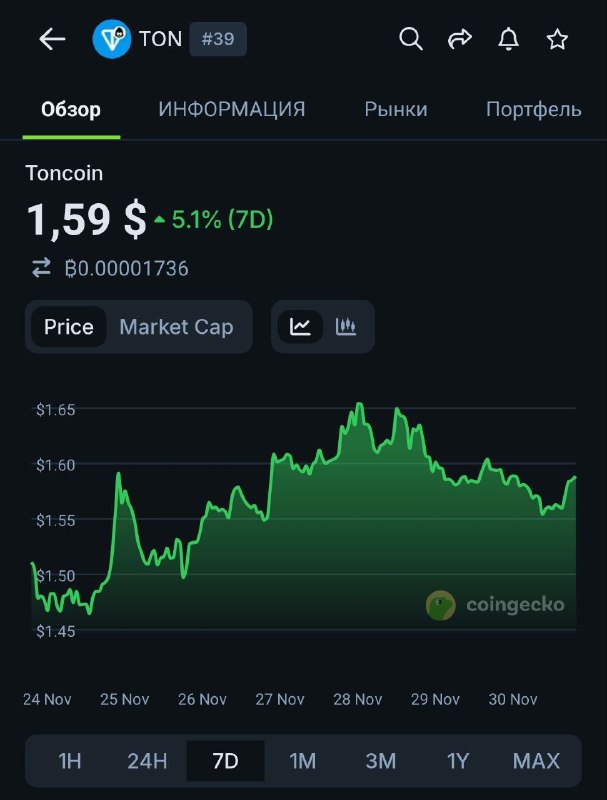This screenshot has width=607, height=800.
Task: Switch to candlestick chart view
Action: (x=346, y=327)
